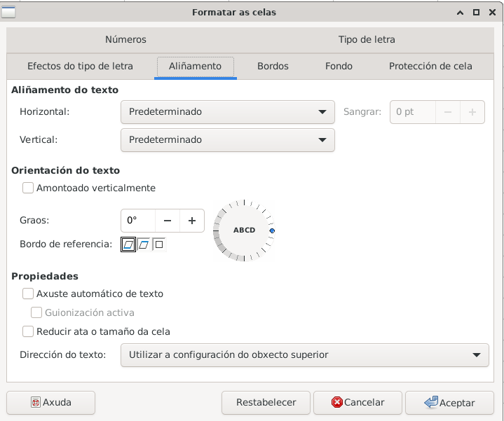This screenshot has height=421, width=504.
Task: Click the Restabelecer button
Action: click(266, 403)
